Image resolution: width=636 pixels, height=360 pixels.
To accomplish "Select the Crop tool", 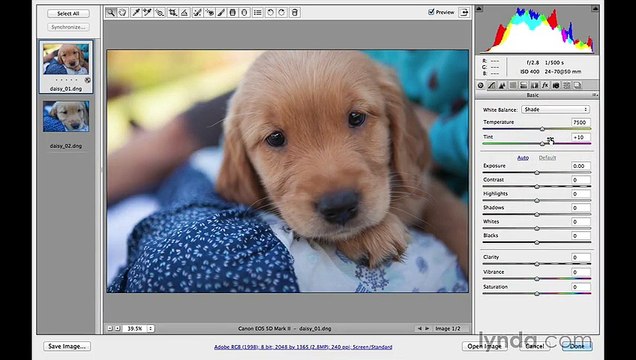I will pyautogui.click(x=173, y=13).
